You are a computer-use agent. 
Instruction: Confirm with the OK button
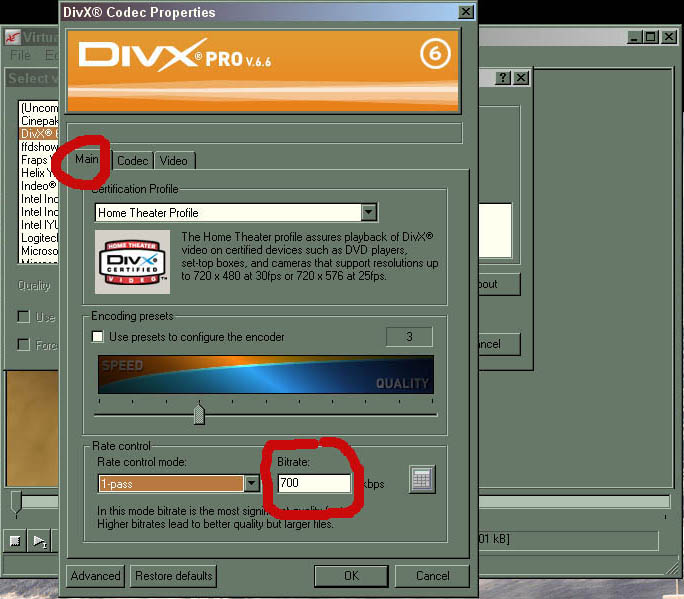click(351, 576)
